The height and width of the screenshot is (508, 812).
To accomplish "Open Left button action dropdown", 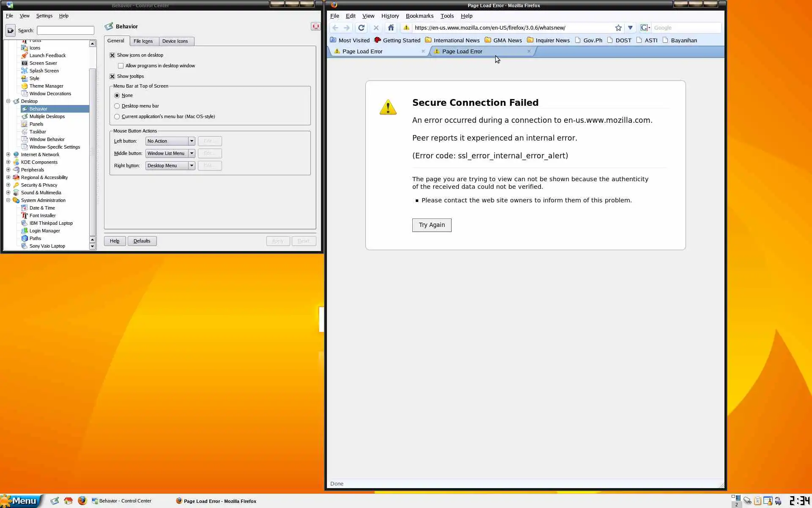I will point(191,141).
